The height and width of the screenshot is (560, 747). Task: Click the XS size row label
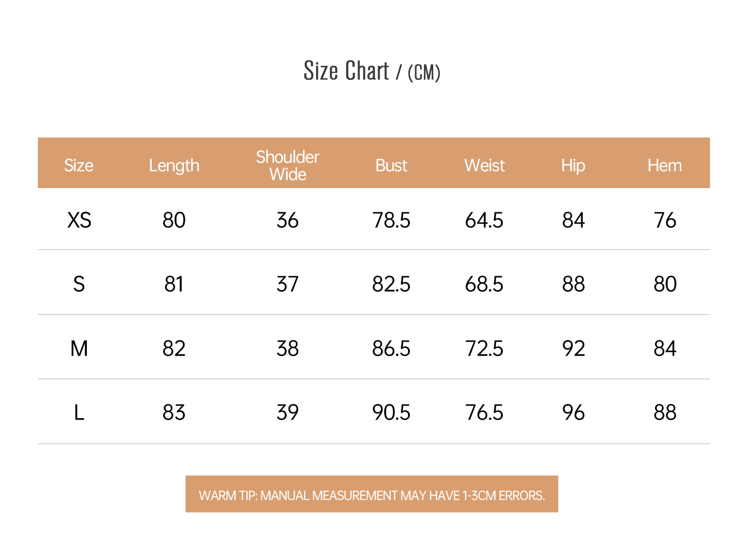pyautogui.click(x=79, y=220)
